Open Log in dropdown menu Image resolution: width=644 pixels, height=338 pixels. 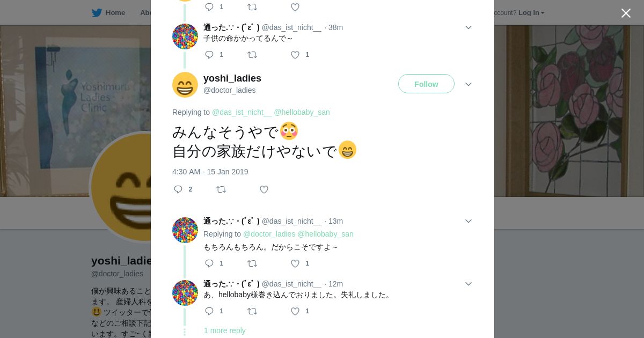(x=531, y=12)
